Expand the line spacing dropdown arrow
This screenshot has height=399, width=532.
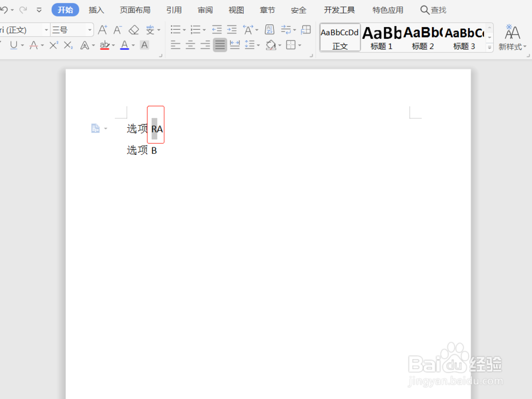[x=259, y=45]
